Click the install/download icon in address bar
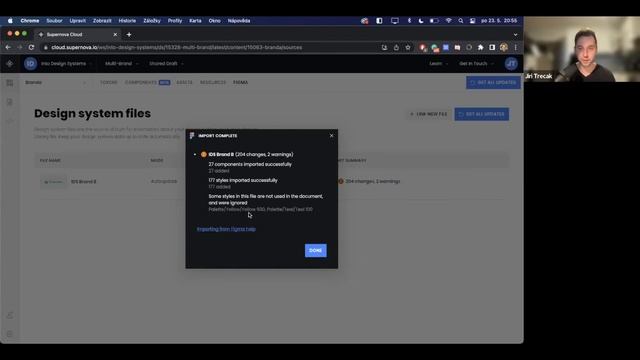Screen dimensions: 640x360 pyautogui.click(x=384, y=47)
